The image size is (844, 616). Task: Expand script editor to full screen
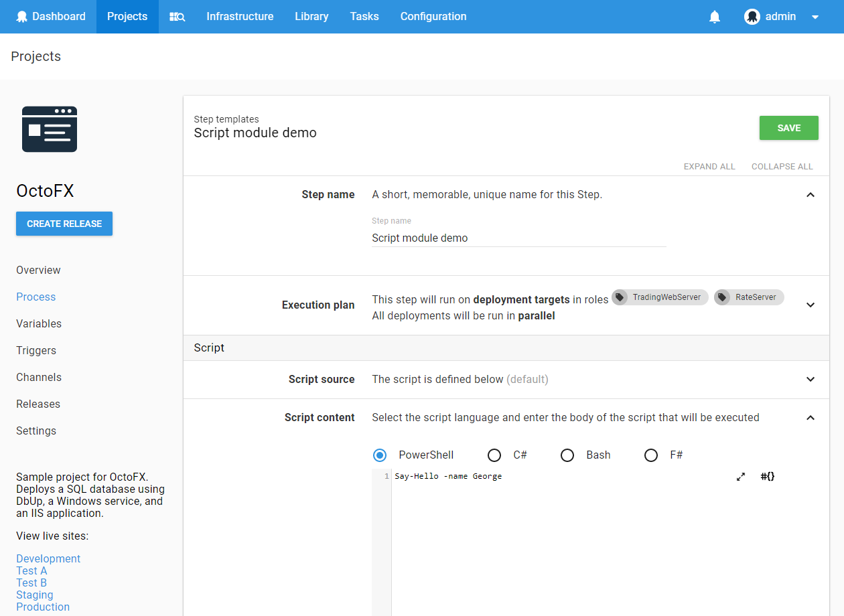point(741,477)
